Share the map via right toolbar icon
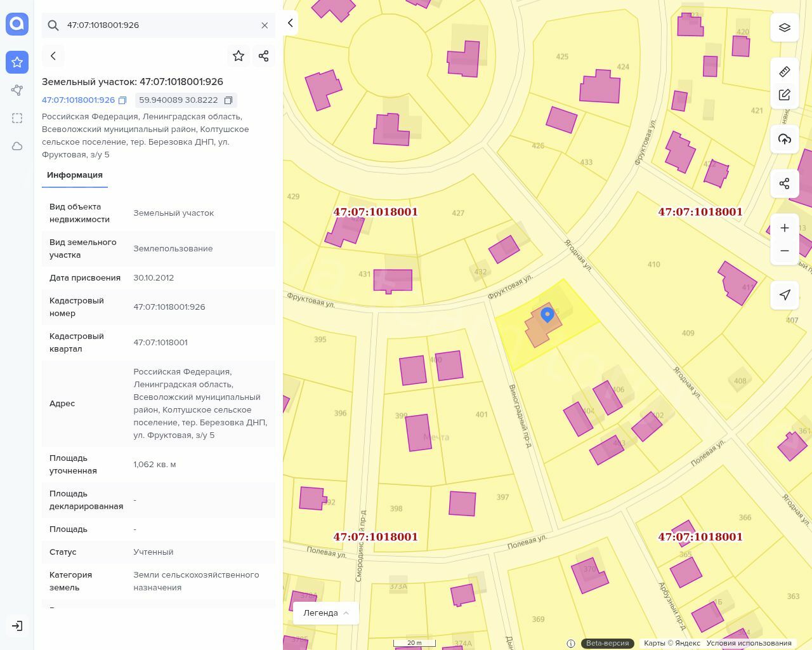 [x=784, y=183]
